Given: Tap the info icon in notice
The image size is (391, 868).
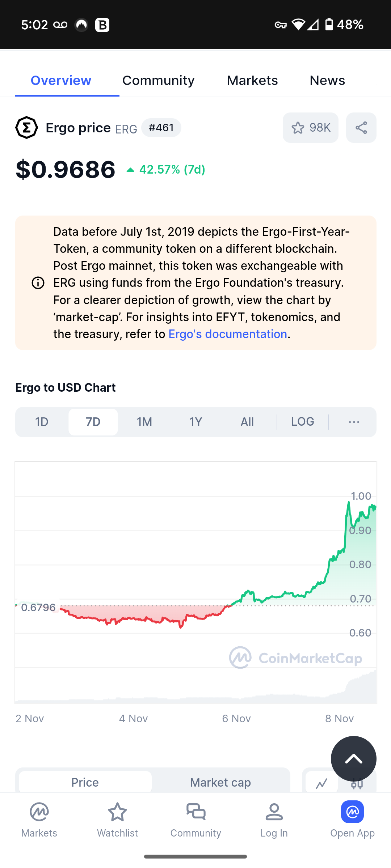Looking at the screenshot, I should [38, 283].
